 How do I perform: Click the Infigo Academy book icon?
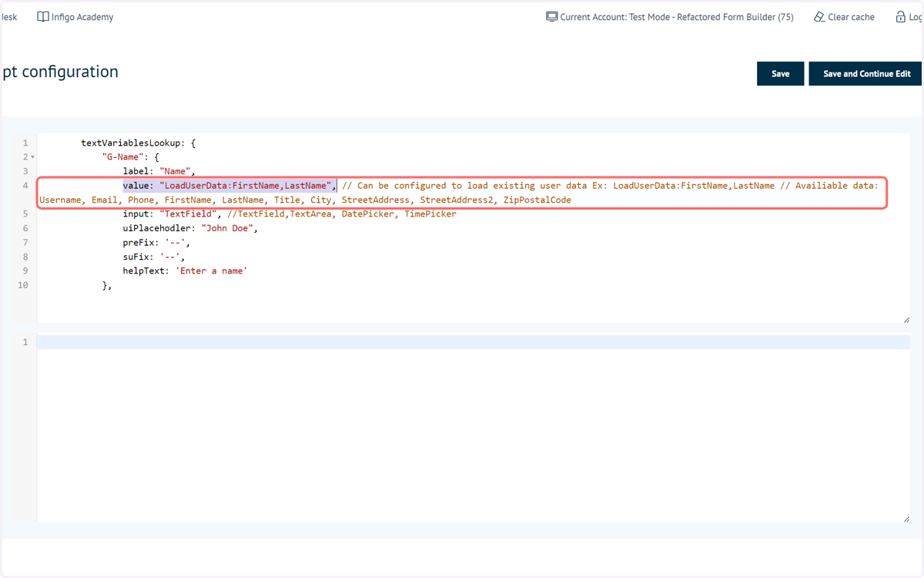[43, 17]
